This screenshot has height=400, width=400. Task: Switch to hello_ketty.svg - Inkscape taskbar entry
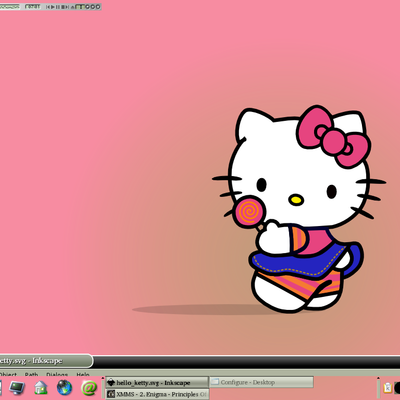[157, 383]
